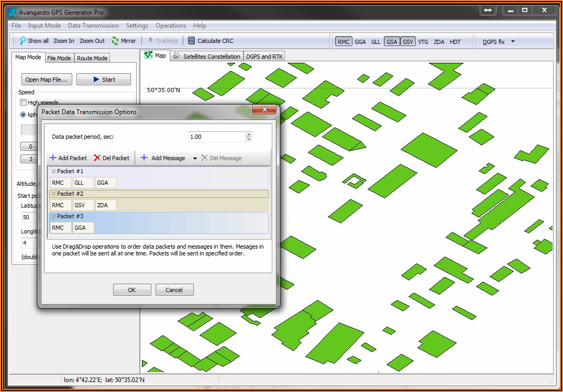The width and height of the screenshot is (563, 392).
Task: Click the Calculate CRC calculator icon
Action: 191,41
